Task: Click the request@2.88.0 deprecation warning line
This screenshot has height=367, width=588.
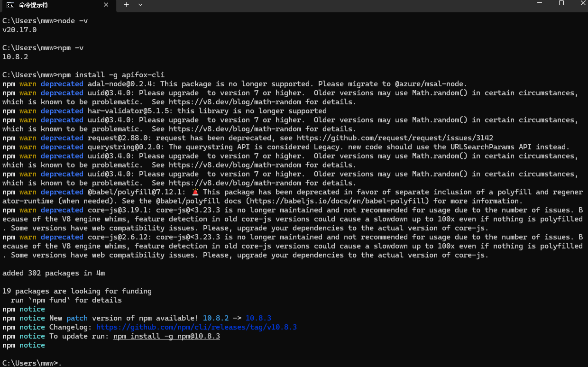Action: tap(248, 138)
